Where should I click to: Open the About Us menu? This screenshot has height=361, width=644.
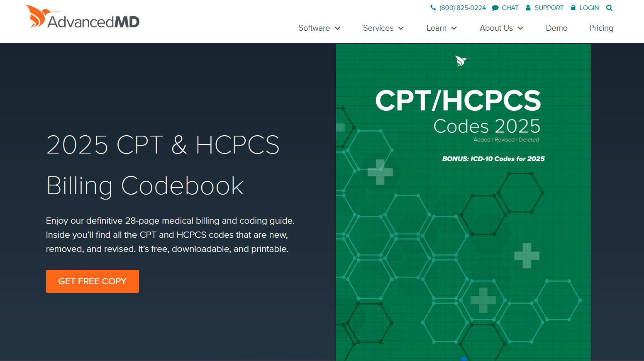(496, 28)
